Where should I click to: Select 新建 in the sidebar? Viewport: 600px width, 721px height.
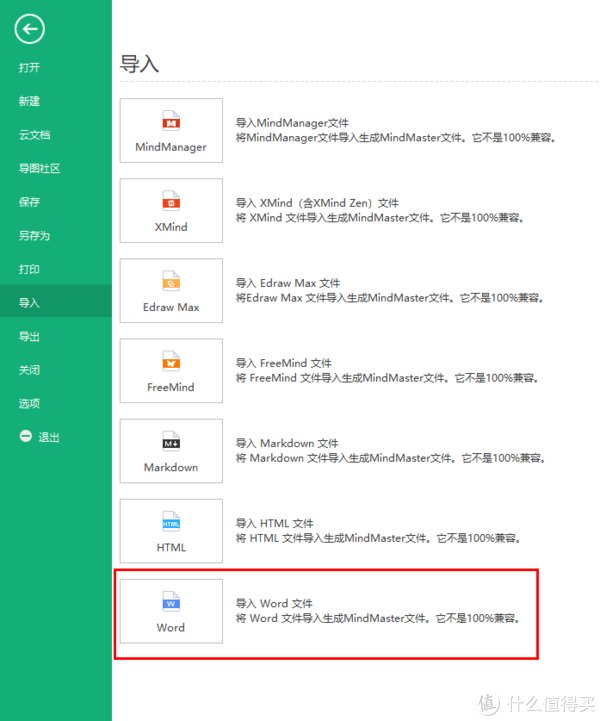pos(29,101)
